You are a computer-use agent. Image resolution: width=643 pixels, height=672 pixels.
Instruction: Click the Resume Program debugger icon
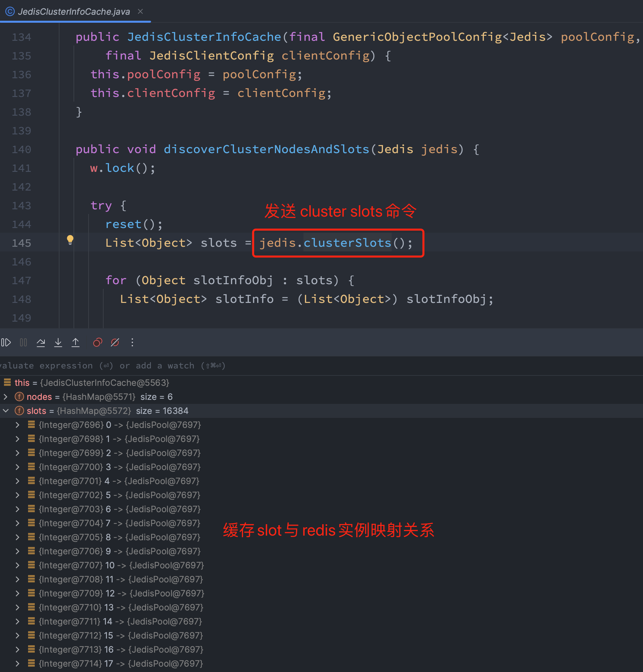tap(6, 342)
